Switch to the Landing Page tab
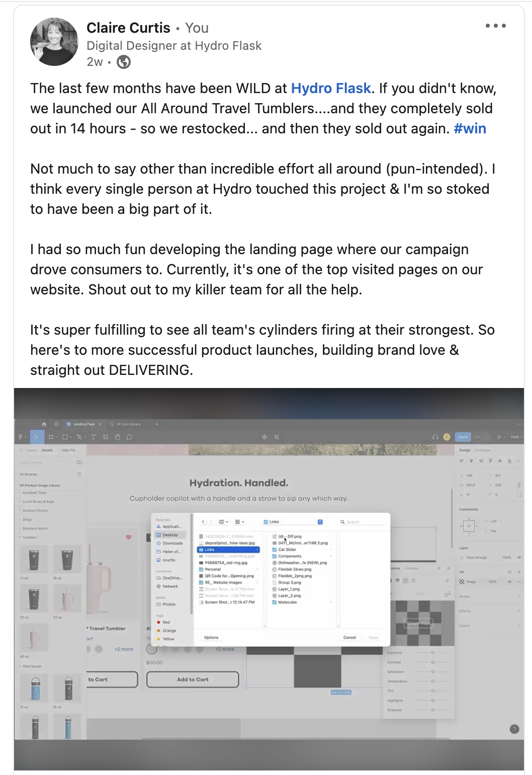The image size is (532, 775). click(84, 424)
